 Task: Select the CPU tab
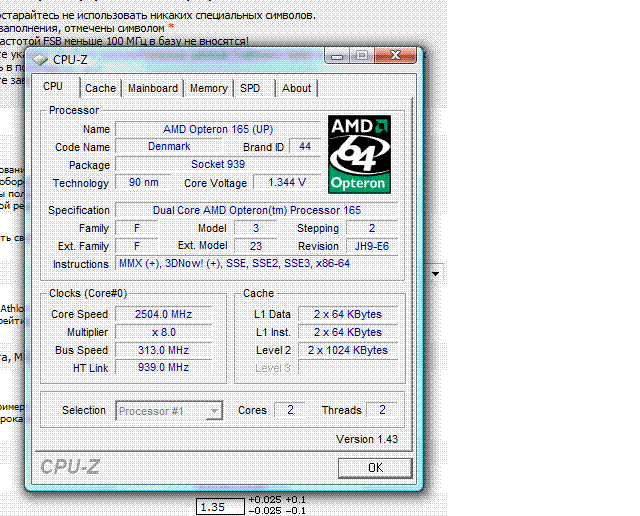pos(53,87)
